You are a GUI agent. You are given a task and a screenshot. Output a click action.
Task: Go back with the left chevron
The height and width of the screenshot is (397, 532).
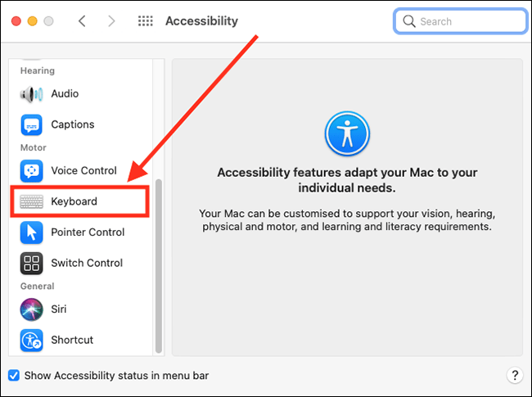tap(82, 21)
